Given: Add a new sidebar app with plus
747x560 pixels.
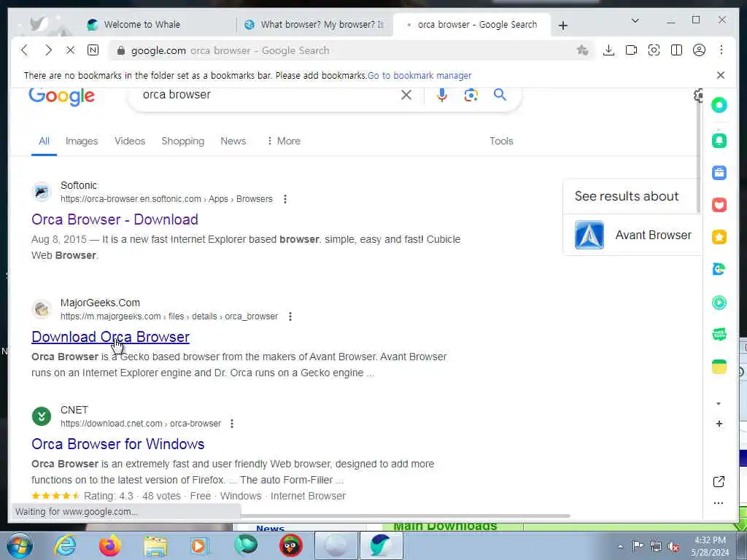Looking at the screenshot, I should 719,424.
